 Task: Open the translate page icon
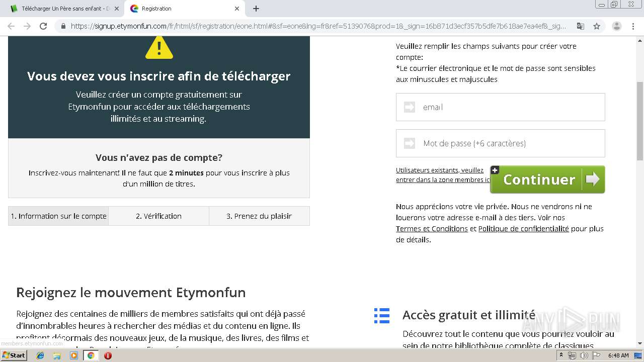click(x=580, y=26)
